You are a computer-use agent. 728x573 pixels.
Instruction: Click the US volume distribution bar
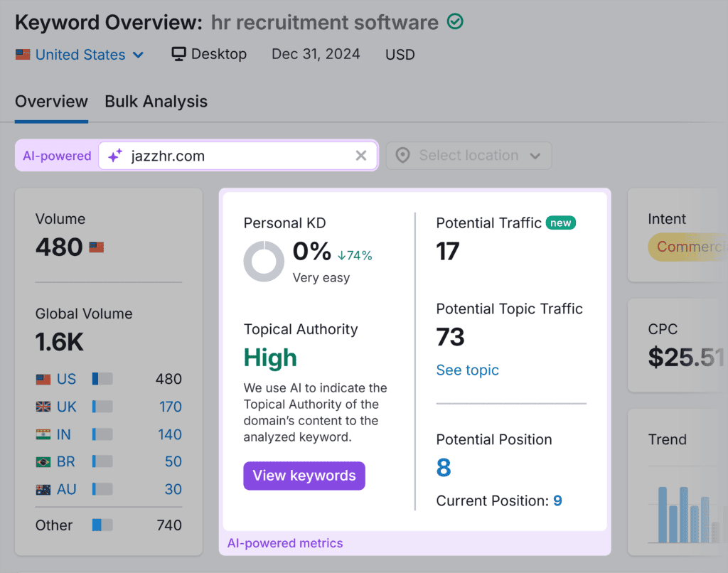pyautogui.click(x=102, y=380)
